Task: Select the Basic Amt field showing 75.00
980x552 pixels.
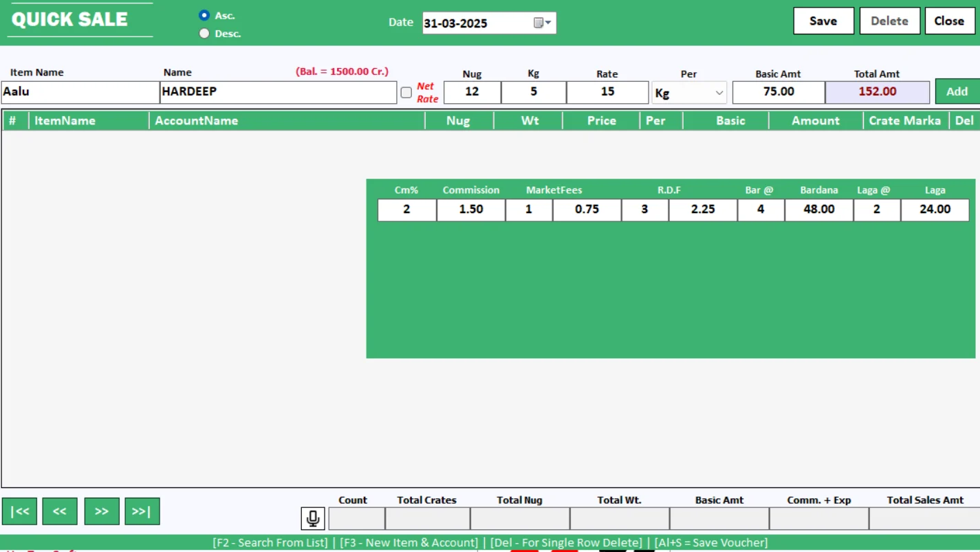Action: 778,92
